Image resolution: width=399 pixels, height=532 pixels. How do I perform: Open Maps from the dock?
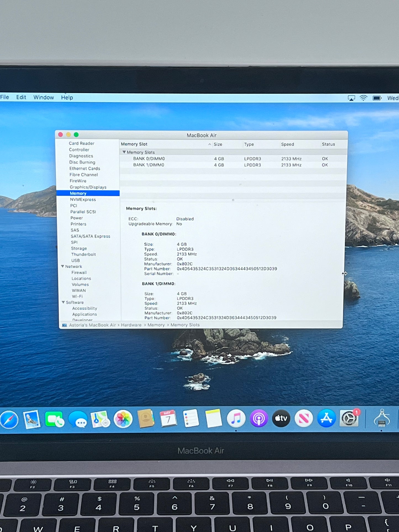(100, 419)
